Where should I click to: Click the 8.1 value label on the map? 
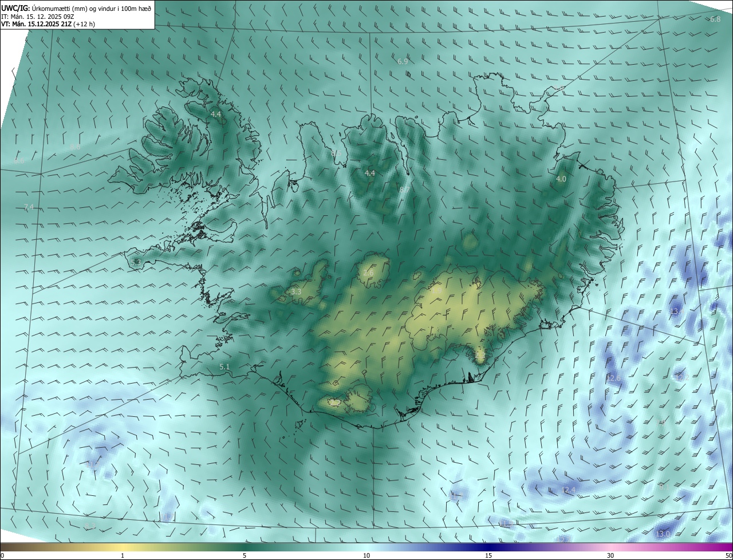pyautogui.click(x=664, y=487)
